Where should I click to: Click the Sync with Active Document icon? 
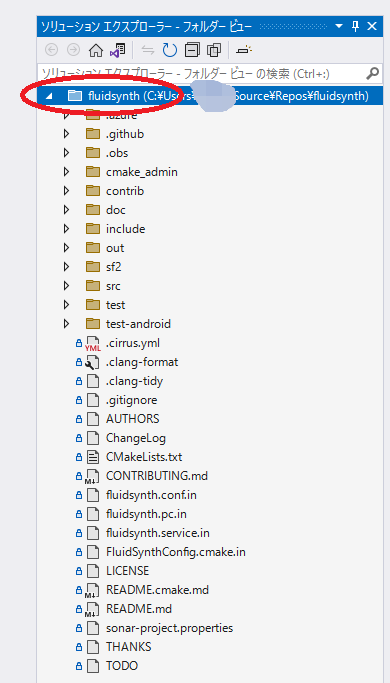tap(148, 51)
